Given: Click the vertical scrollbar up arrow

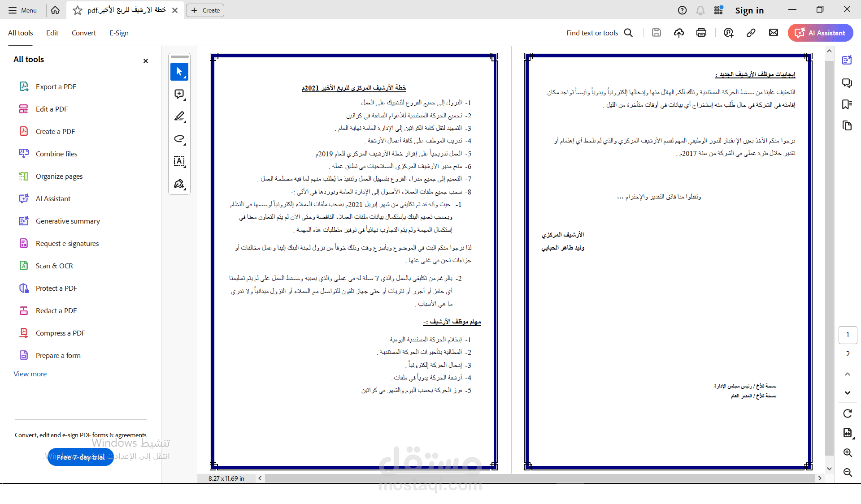Looking at the screenshot, I should 829,51.
